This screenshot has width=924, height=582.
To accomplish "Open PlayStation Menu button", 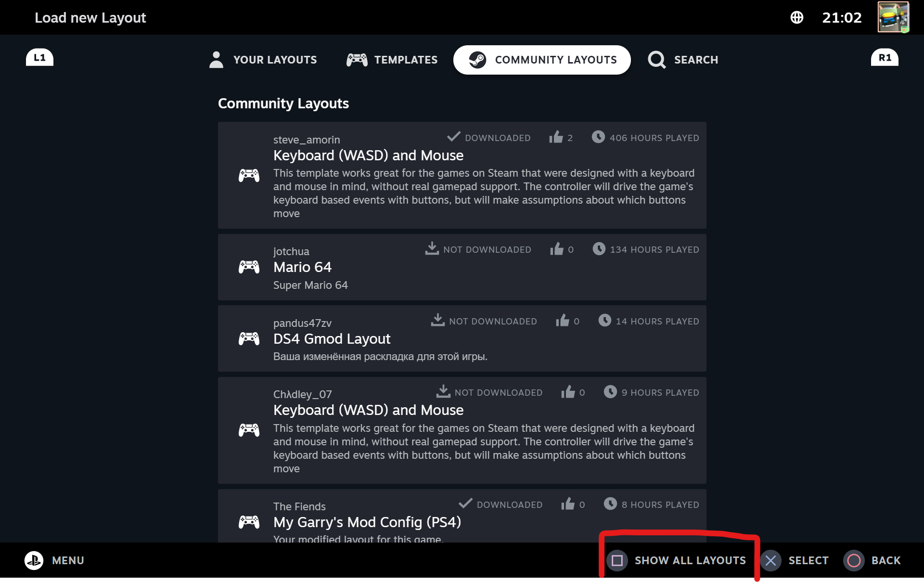I will click(34, 560).
